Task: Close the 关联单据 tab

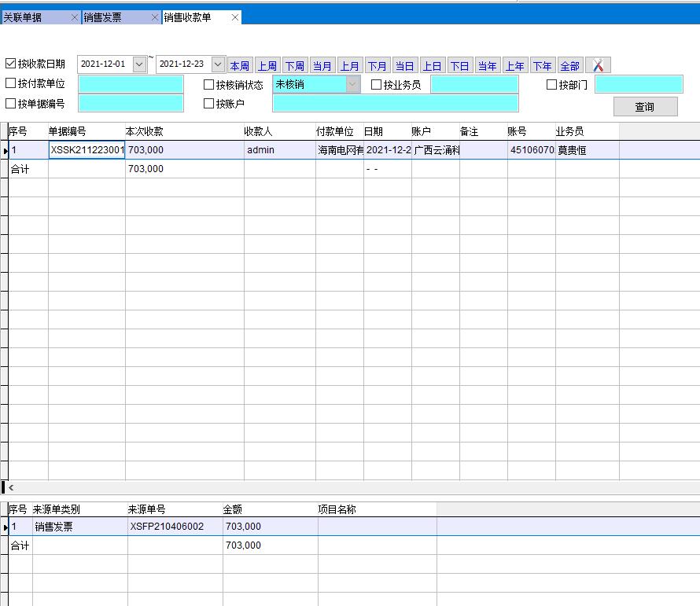Action: pyautogui.click(x=75, y=17)
